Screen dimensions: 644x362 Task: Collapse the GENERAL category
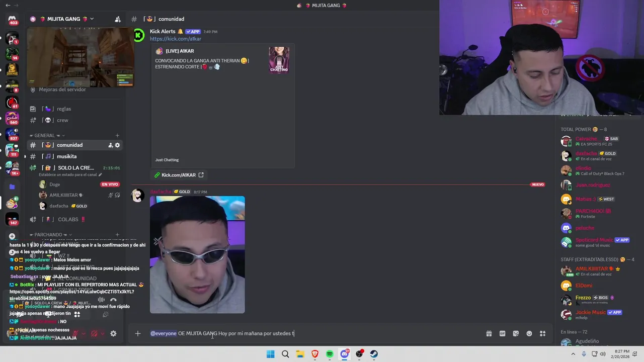point(48,135)
